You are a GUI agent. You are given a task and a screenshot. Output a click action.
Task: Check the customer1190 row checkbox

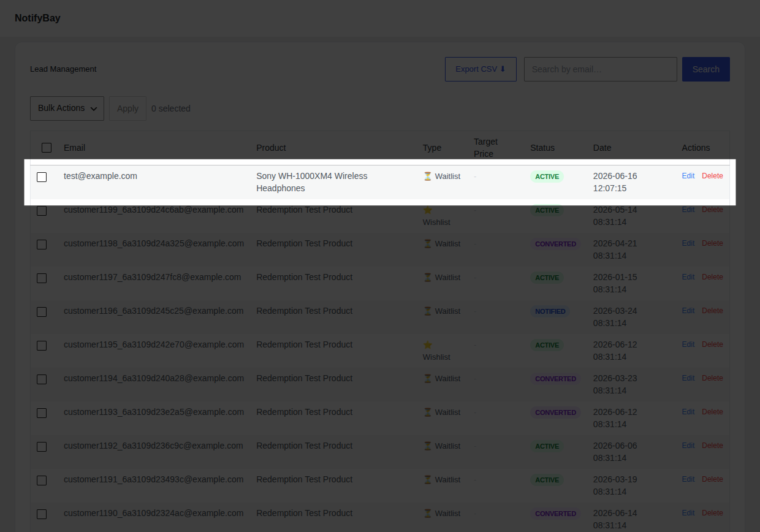coord(42,514)
